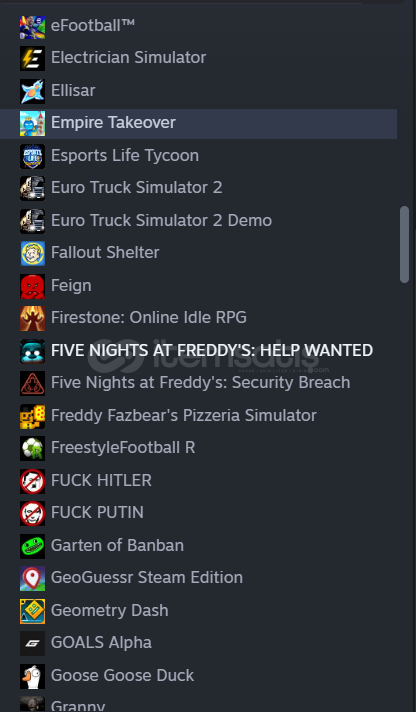Click the red Feign character icon
The height and width of the screenshot is (712, 416).
pyautogui.click(x=32, y=286)
